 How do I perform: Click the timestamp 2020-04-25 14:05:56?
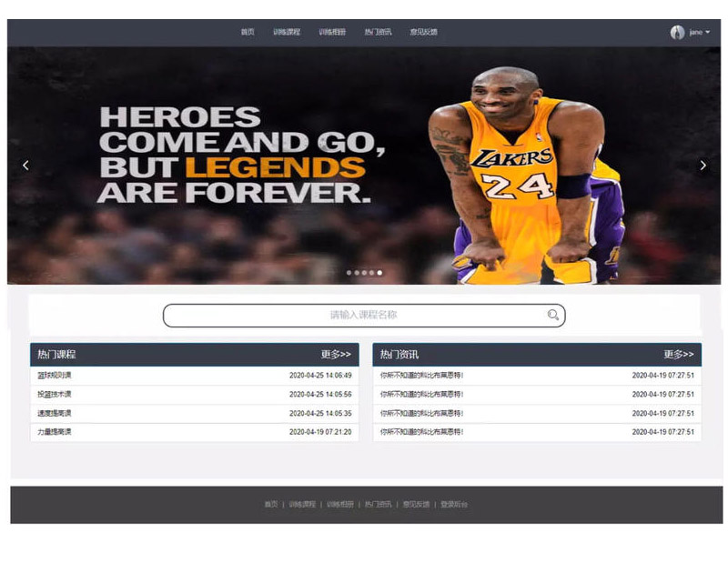[320, 395]
